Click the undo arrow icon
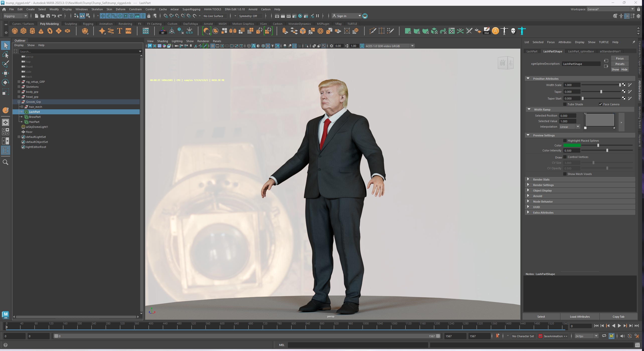644x351 pixels. tap(54, 16)
